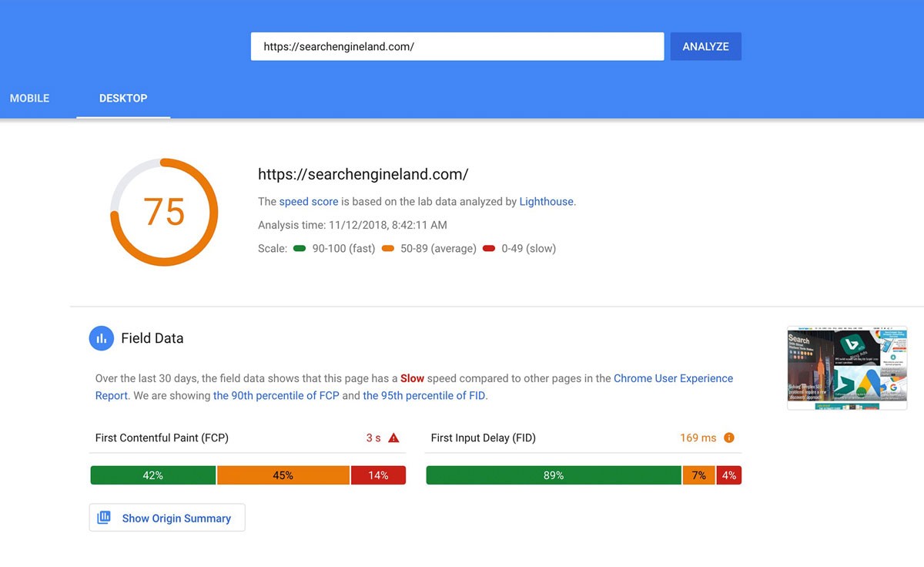Click the orange FID info icon
This screenshot has width=924, height=567.
pos(728,438)
